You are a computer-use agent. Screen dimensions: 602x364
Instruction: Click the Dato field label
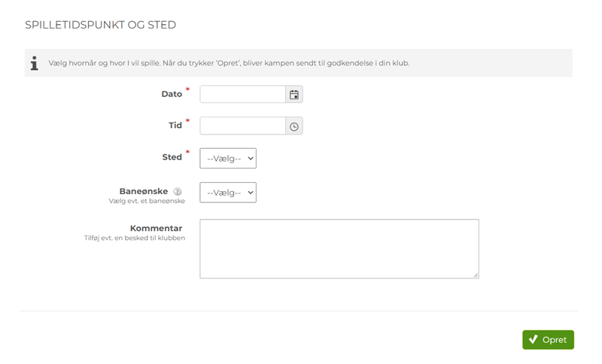coord(172,95)
